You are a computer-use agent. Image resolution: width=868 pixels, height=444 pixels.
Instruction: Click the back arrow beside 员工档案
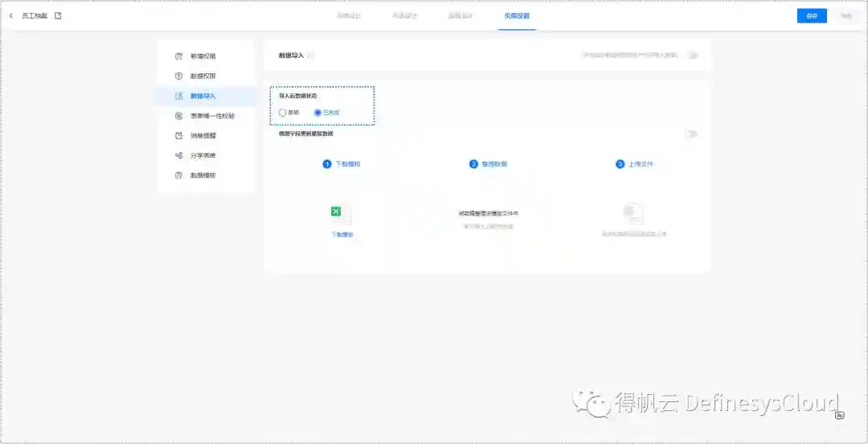coord(10,16)
